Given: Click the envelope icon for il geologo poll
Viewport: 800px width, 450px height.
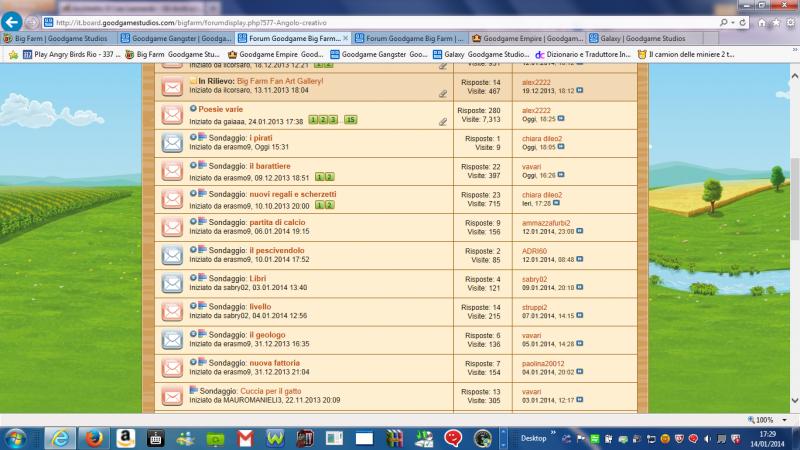Looking at the screenshot, I should [x=172, y=339].
